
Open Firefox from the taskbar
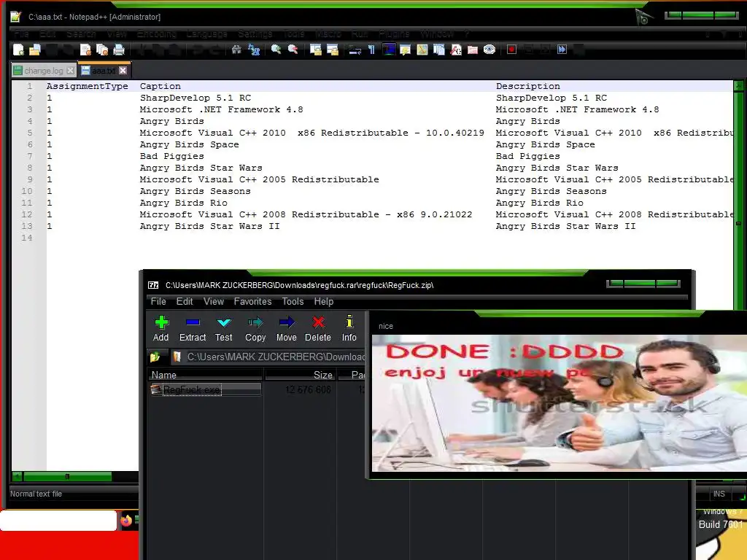coord(126,521)
